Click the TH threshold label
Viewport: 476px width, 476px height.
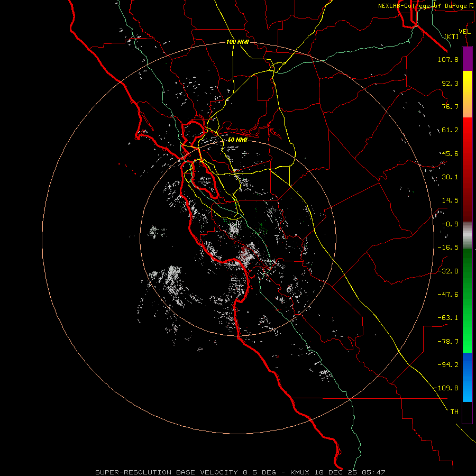454,411
